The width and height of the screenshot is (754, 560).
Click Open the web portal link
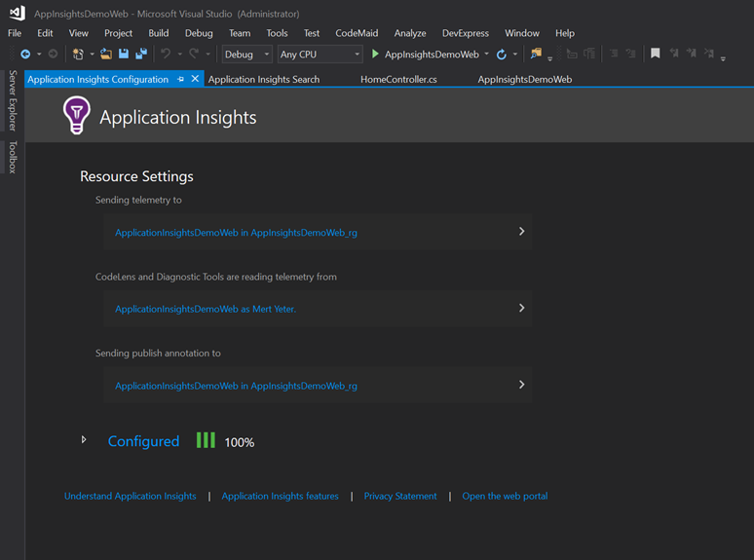coord(505,496)
